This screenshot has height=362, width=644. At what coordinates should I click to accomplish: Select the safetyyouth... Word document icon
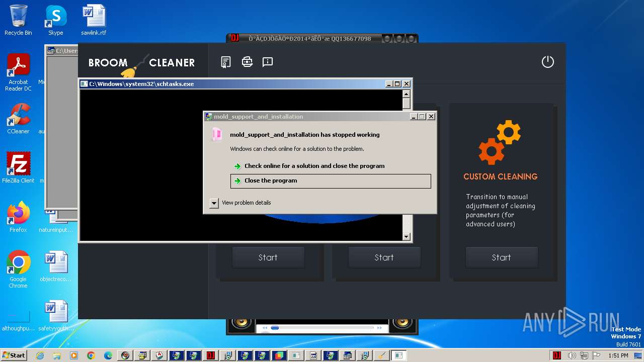[55, 316]
